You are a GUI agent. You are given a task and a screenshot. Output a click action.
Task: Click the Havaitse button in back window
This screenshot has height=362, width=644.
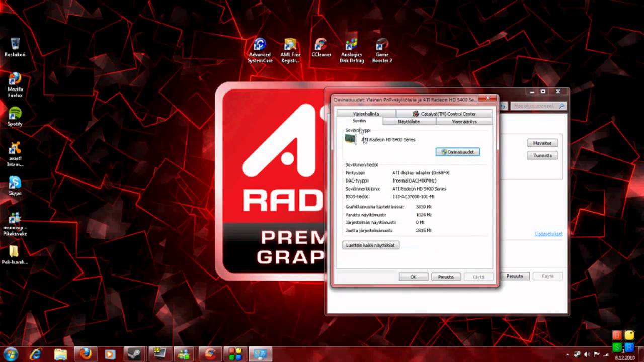pyautogui.click(x=542, y=143)
